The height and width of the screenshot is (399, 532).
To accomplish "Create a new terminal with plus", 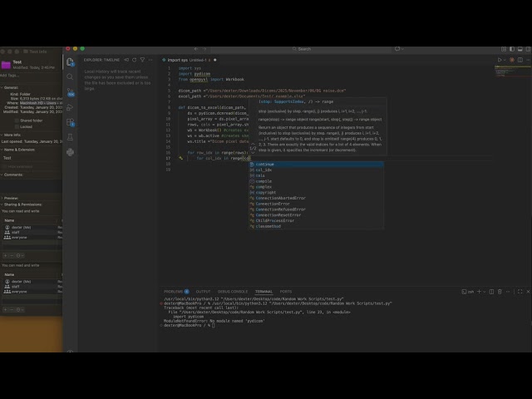I will [479, 292].
